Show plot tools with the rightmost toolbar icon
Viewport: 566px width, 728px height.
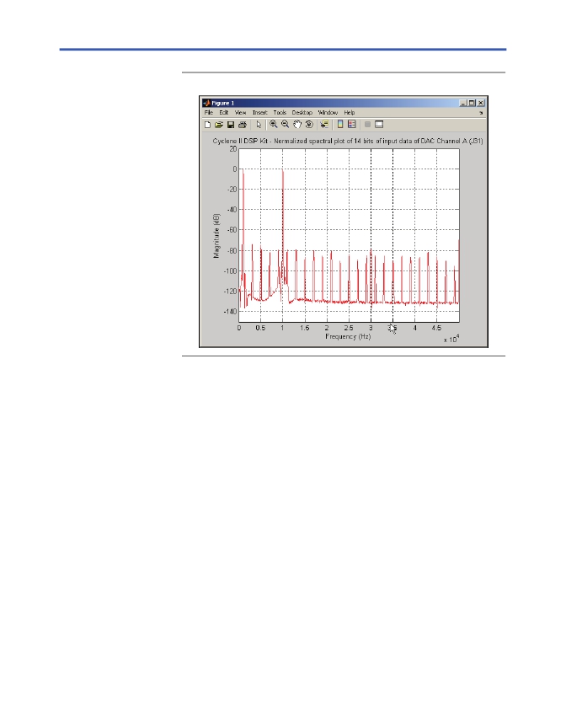point(379,124)
